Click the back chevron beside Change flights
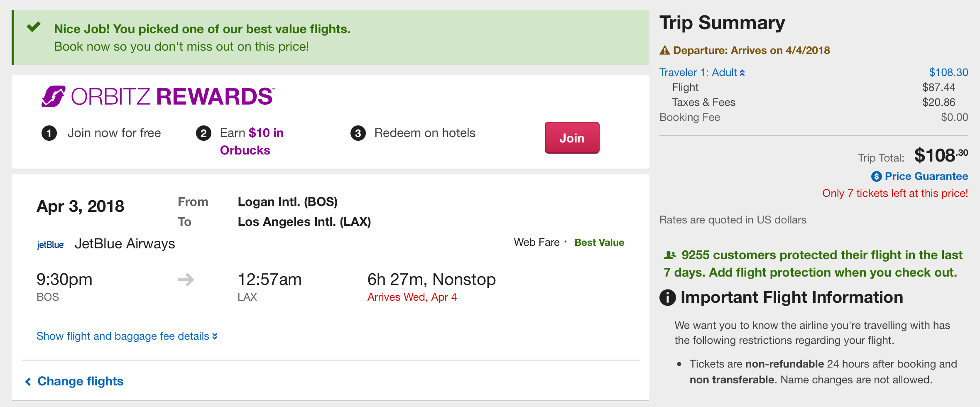The height and width of the screenshot is (407, 980). pos(28,382)
